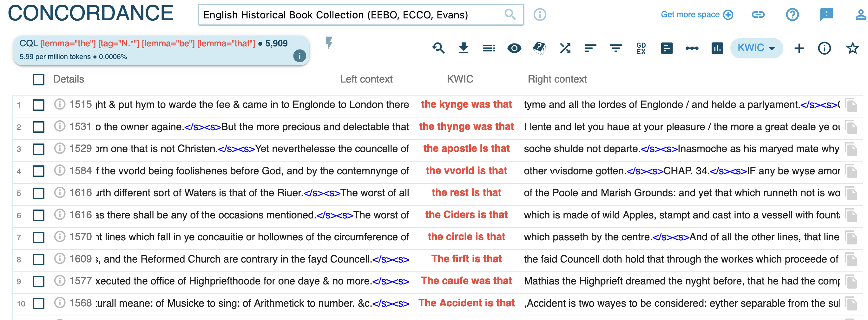Check the box for line 5
The height and width of the screenshot is (320, 868).
coord(39,193)
